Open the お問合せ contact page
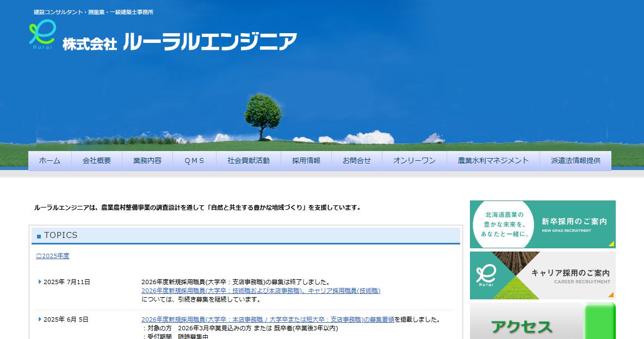 point(356,160)
